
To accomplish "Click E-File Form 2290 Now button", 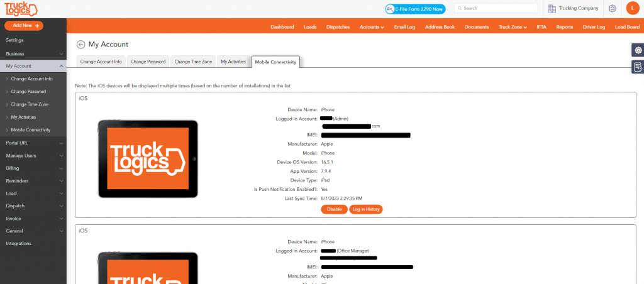I will pos(415,9).
